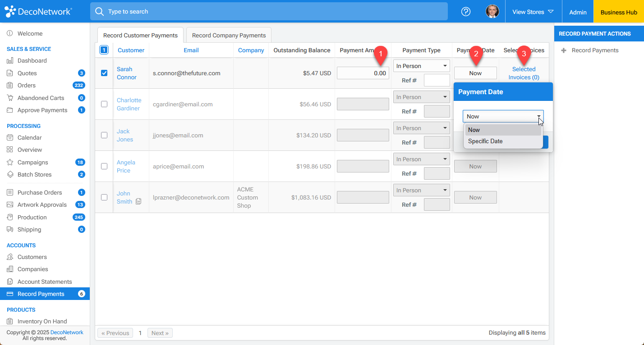Open Jack Jones's Payment Type dropdown

coord(422,128)
